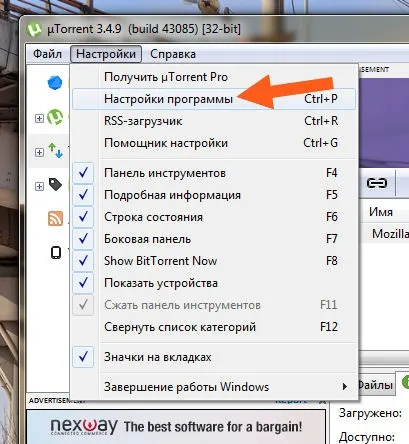Viewport: 409px width, 444px height.
Task: Select the green µTorrent torrents sidebar icon
Action: (x=55, y=117)
